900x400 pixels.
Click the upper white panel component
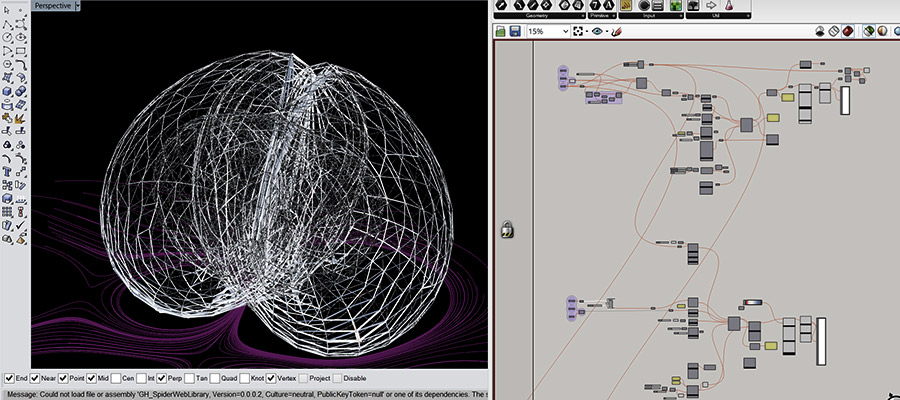[845, 100]
